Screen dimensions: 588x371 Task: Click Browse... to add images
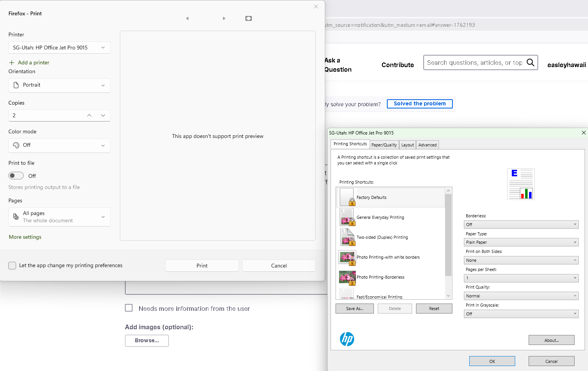click(147, 341)
